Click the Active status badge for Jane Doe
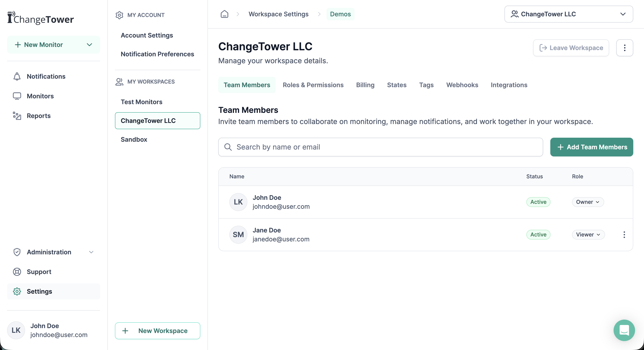Viewport: 644px width, 350px height. 538,235
